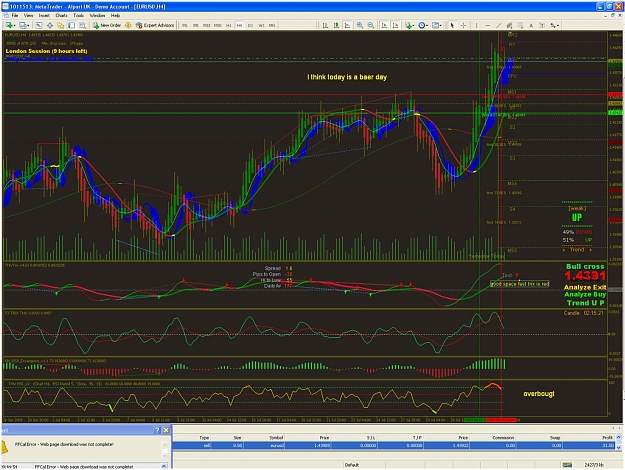The image size is (625, 470).
Task: Draw a trendline tool
Action: coord(499,25)
